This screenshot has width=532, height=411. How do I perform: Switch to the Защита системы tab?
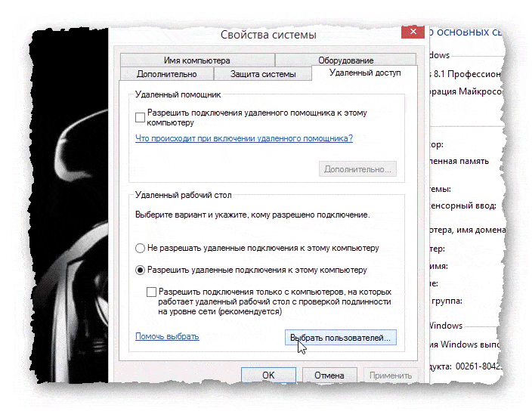(263, 73)
